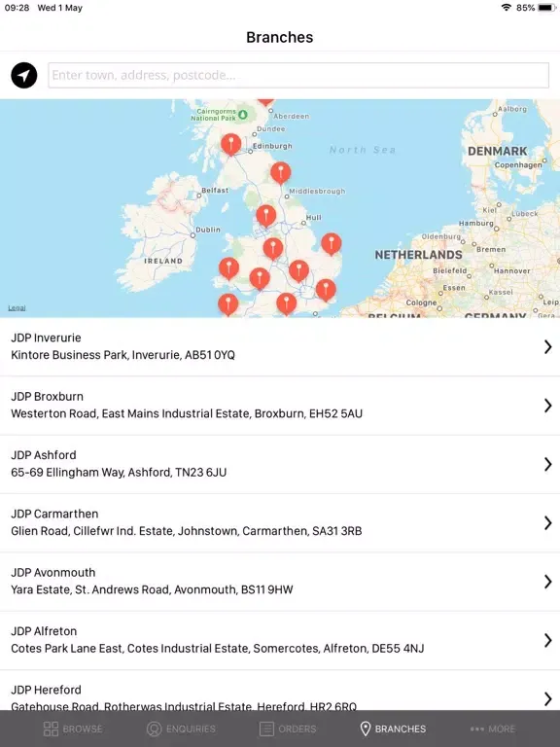
Task: Select the Branches tab
Action: coord(393,729)
